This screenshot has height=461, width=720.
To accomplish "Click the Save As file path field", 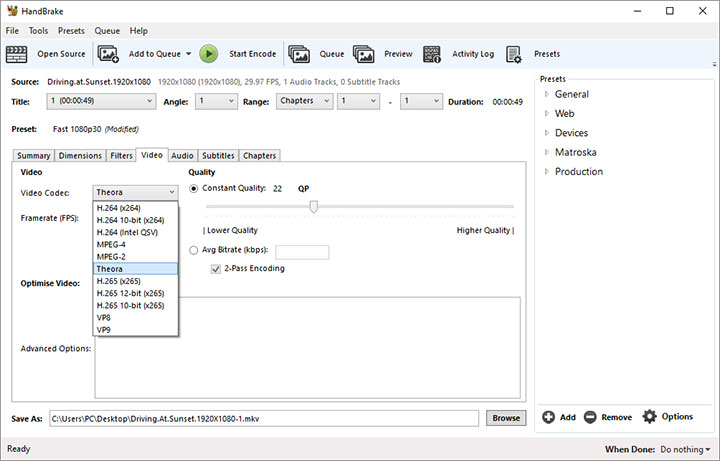I will [263, 418].
